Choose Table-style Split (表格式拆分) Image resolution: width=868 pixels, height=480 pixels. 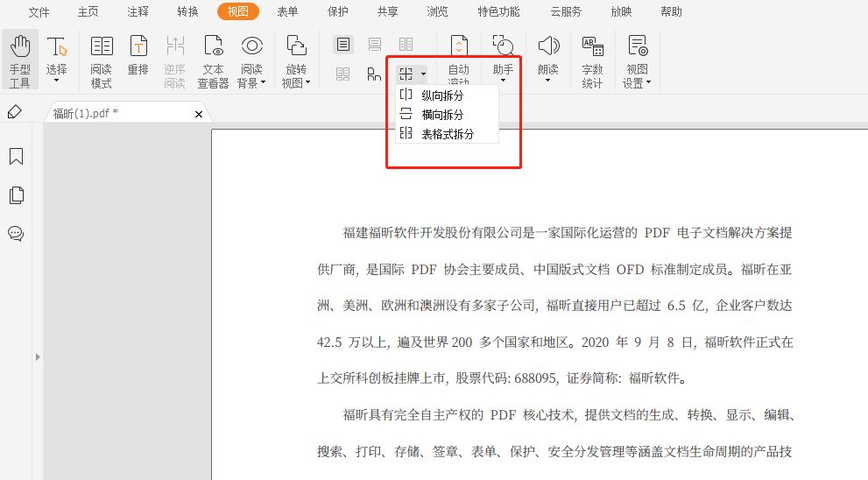[447, 134]
